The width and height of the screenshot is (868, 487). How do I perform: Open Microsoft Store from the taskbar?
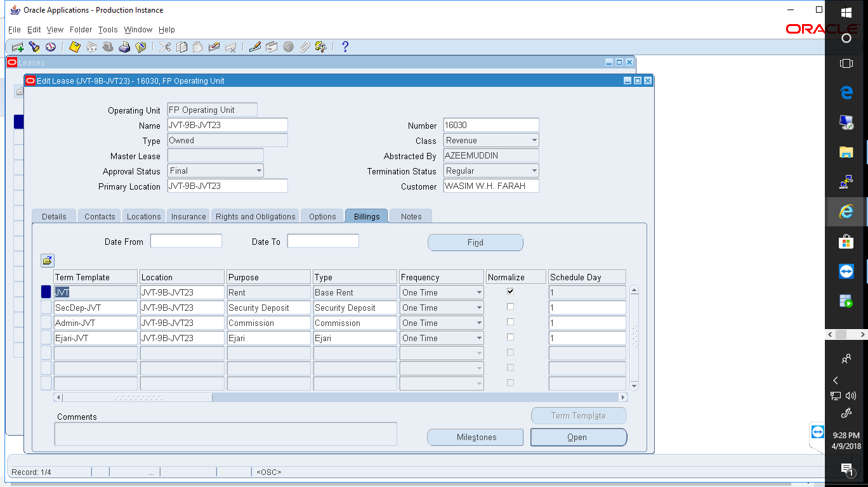click(846, 242)
